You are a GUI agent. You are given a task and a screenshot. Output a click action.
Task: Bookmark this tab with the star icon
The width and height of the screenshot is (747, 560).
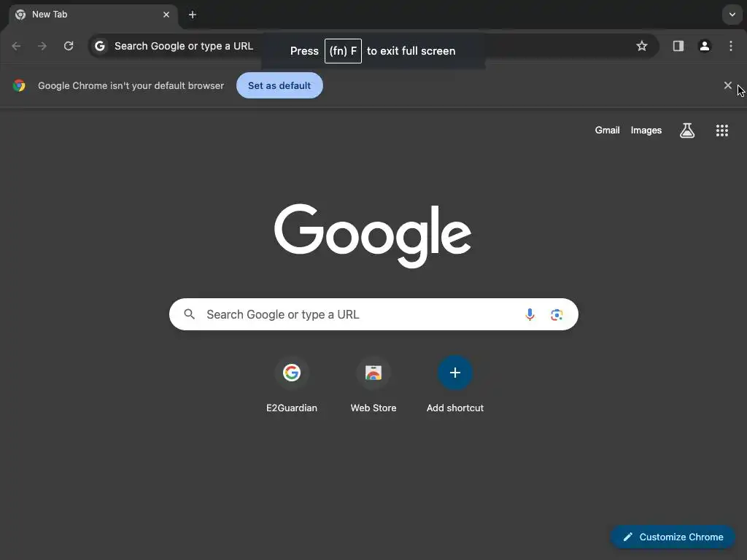pos(642,46)
